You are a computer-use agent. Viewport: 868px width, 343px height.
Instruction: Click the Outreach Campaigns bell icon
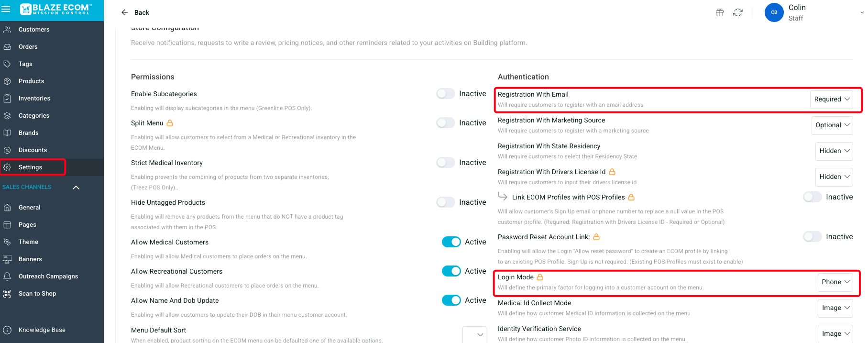click(x=7, y=276)
